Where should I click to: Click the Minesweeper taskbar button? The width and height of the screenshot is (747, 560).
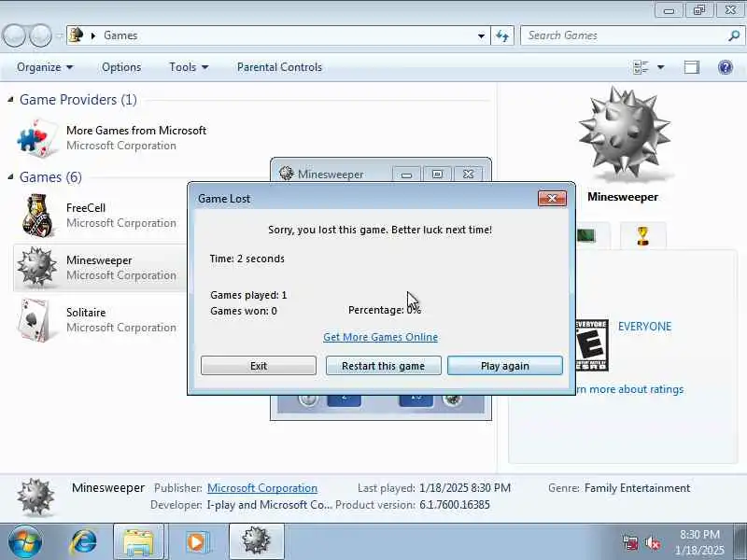point(256,542)
